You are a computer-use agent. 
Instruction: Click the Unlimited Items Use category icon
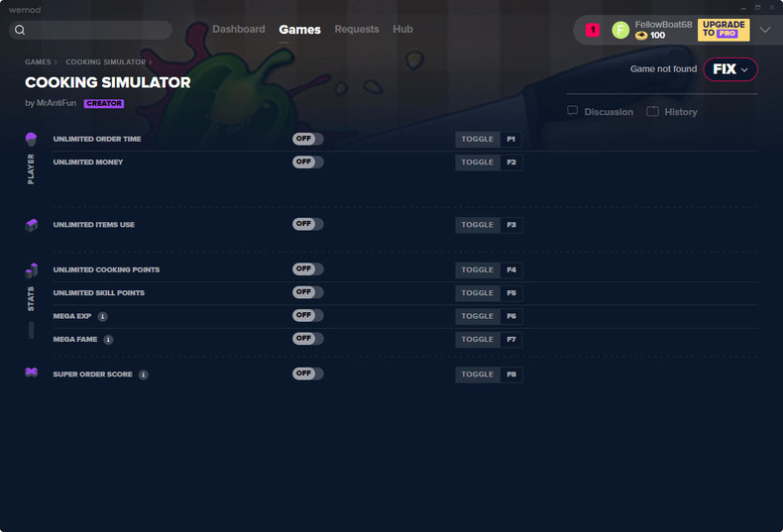click(31, 225)
